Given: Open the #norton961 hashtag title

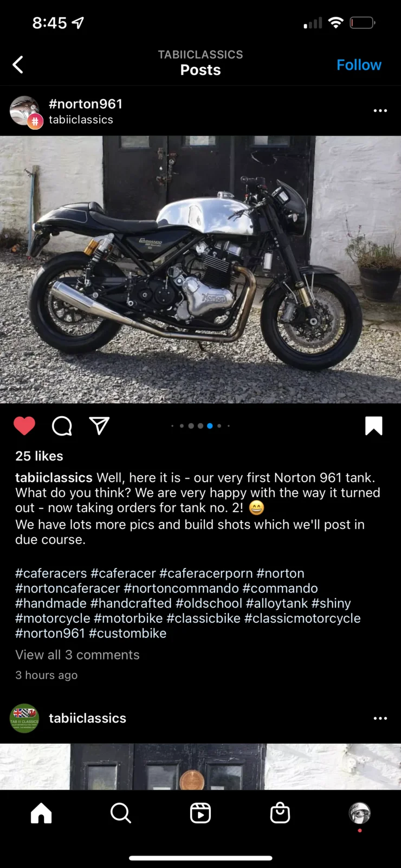Looking at the screenshot, I should coord(86,104).
